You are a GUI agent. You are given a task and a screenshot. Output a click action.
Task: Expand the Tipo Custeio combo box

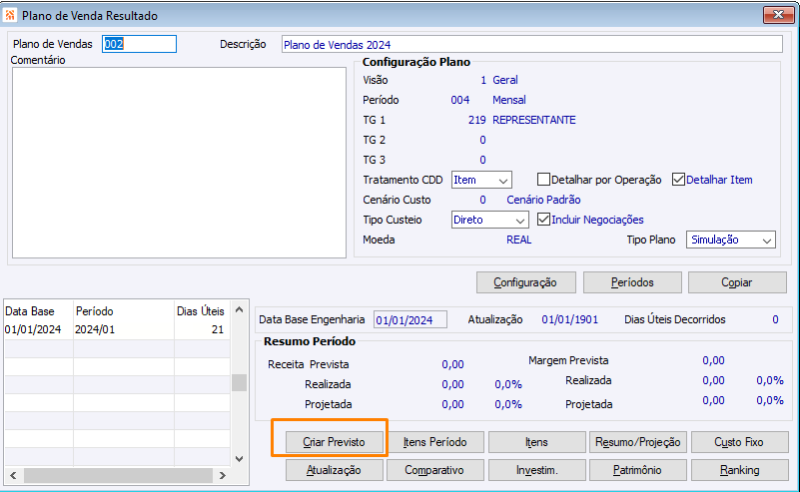[x=489, y=220]
